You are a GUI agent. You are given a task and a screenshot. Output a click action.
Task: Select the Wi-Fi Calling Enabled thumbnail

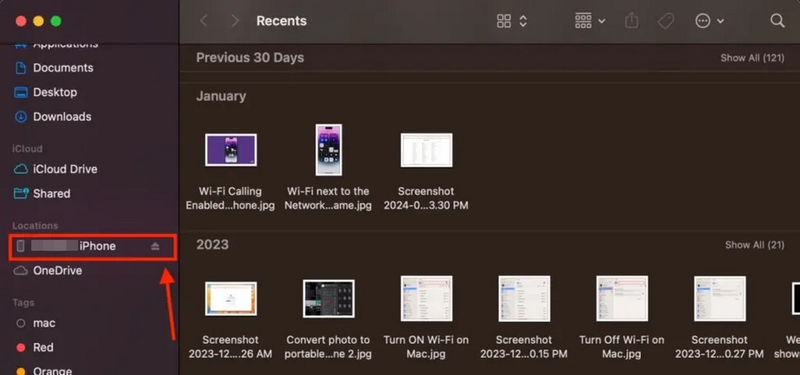231,150
